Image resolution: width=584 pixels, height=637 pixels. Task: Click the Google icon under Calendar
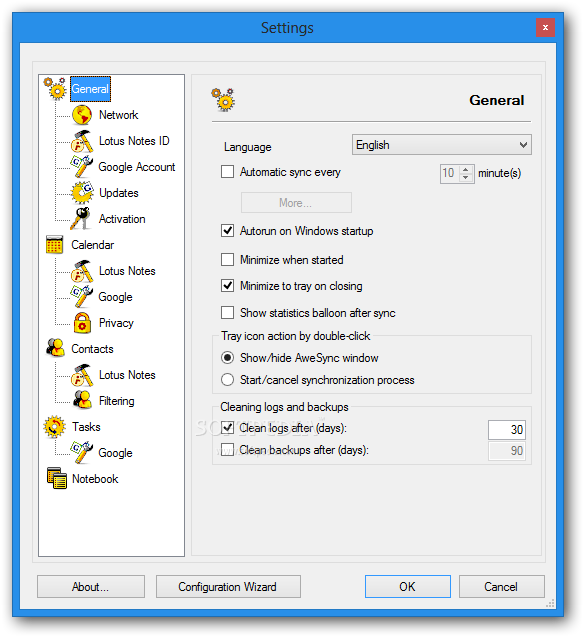point(82,297)
